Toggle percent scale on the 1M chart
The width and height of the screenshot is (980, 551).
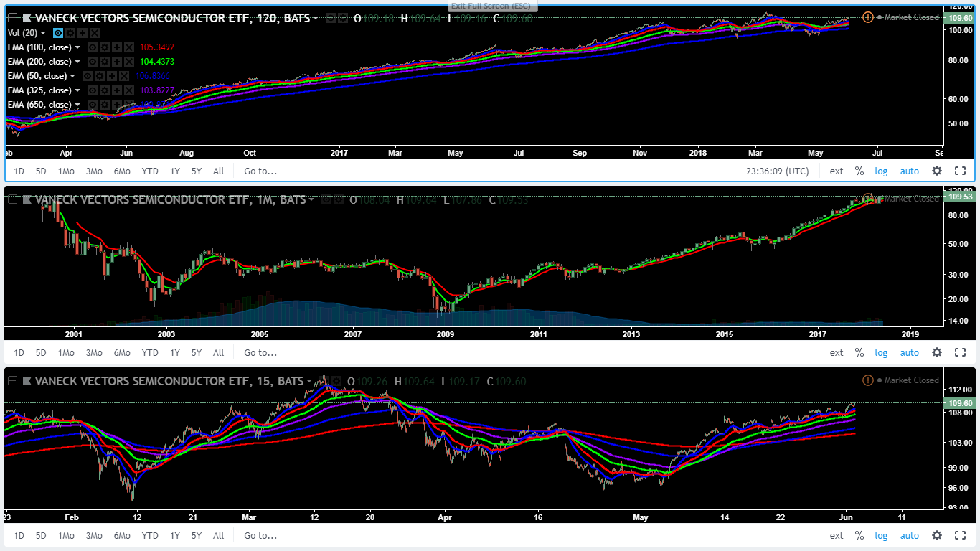coord(859,352)
